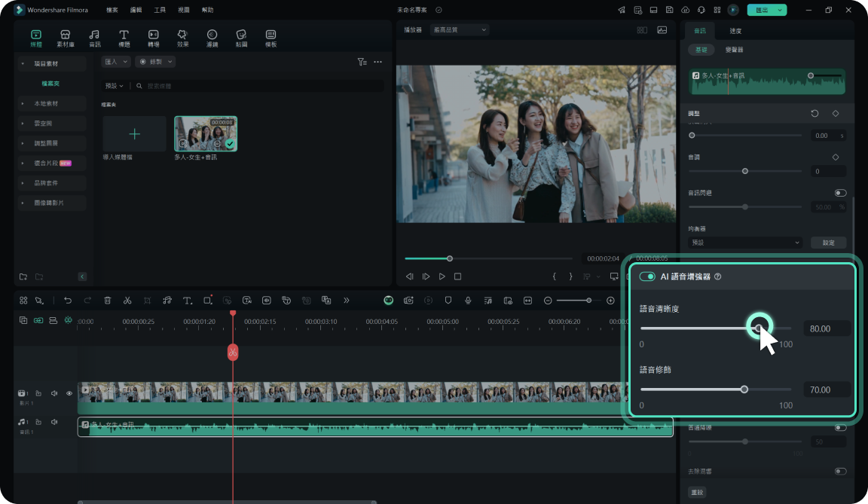Open the 效果 effects panel
Viewport: 868px width, 504px height.
click(x=182, y=38)
